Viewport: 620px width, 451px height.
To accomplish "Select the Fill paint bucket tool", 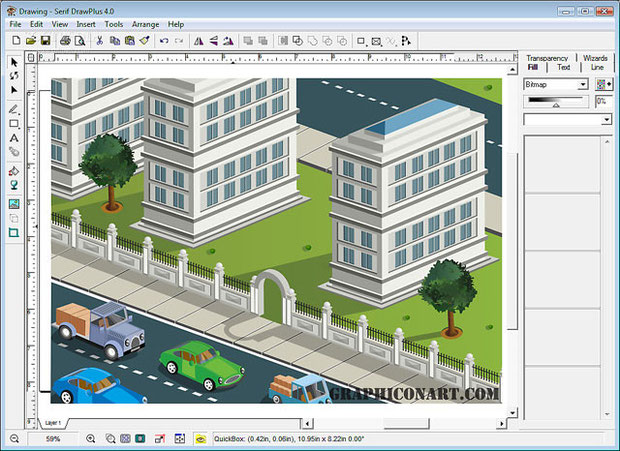I will (14, 171).
